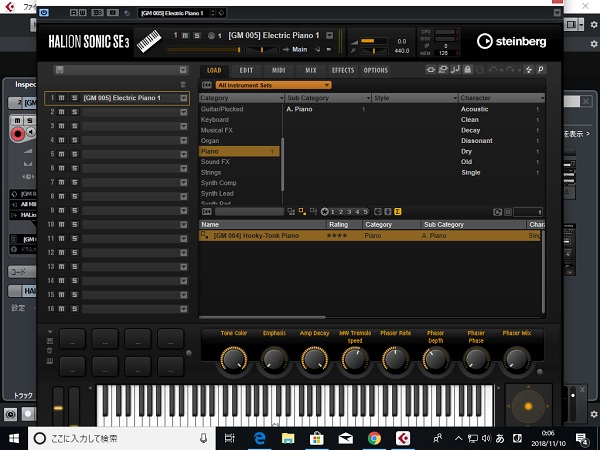Toggle the record enable button in Inspector

(17, 134)
